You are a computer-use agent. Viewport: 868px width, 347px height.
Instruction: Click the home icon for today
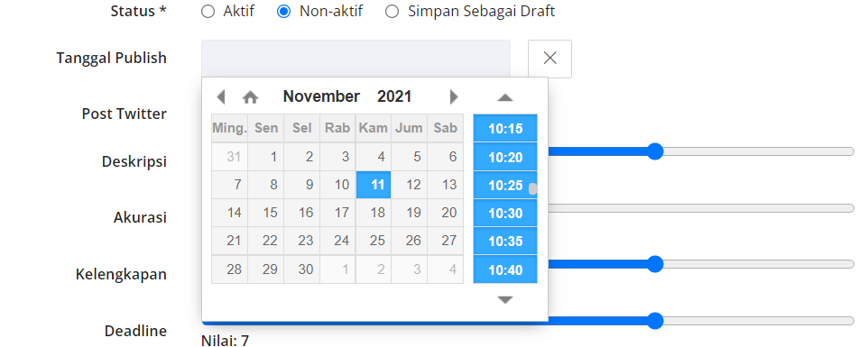tap(250, 98)
